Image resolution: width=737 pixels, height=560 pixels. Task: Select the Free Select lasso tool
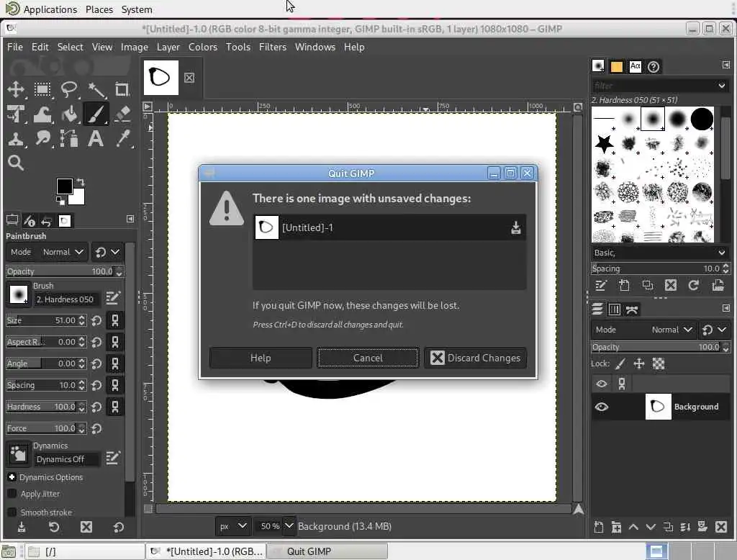tap(69, 89)
